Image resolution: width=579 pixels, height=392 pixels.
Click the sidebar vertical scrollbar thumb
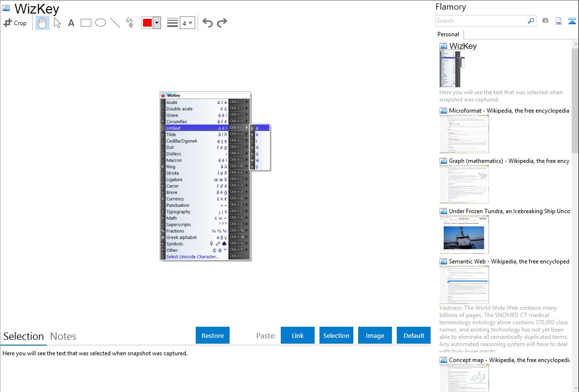pyautogui.click(x=575, y=101)
